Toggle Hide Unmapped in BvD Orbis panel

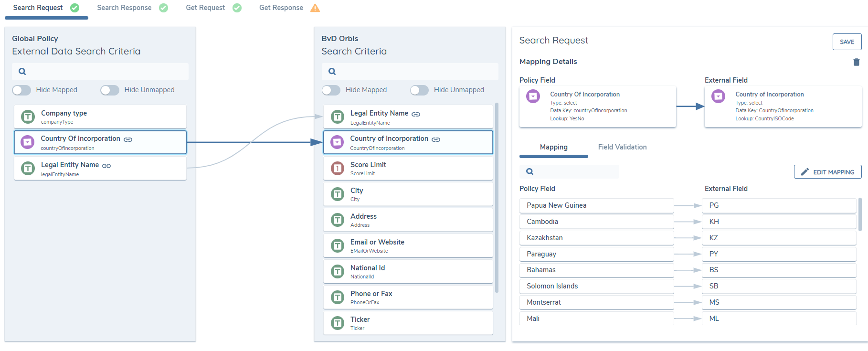coord(419,90)
